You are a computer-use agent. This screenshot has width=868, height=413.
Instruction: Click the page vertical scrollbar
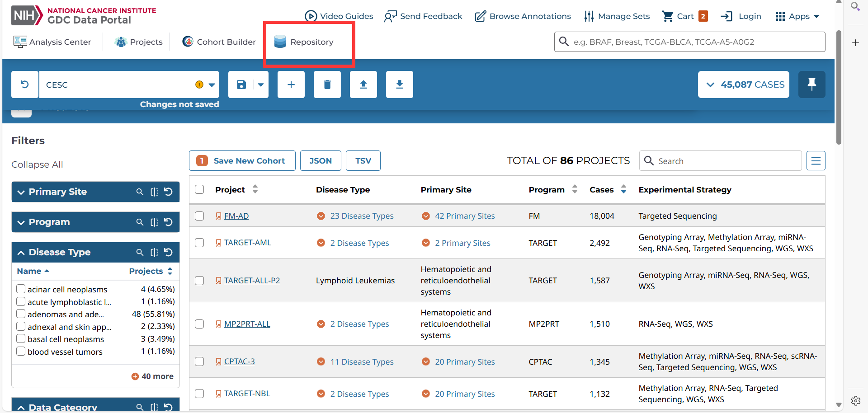(839, 88)
